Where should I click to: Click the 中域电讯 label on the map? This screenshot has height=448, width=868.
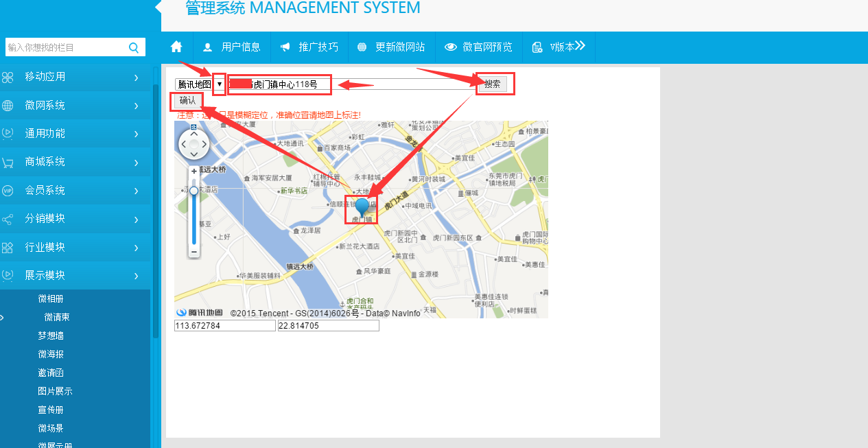[418, 206]
